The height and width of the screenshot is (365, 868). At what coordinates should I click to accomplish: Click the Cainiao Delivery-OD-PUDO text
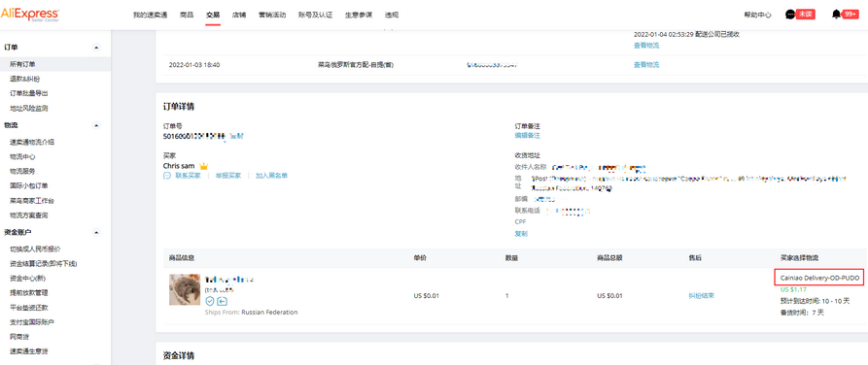click(x=819, y=279)
